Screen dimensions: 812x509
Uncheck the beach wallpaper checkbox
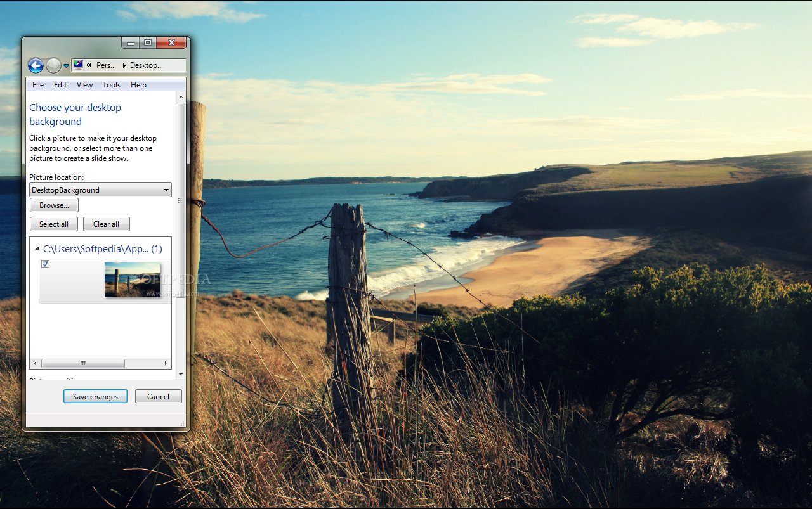pos(45,264)
